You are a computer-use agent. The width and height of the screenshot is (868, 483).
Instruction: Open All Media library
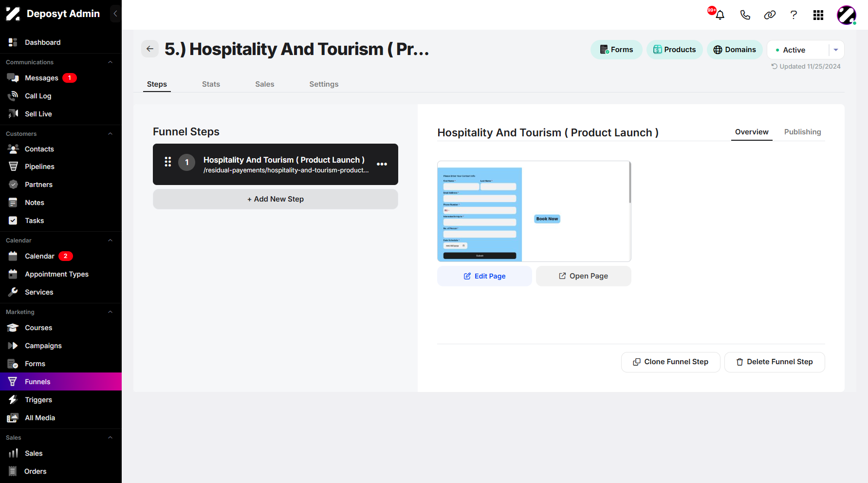point(61,418)
